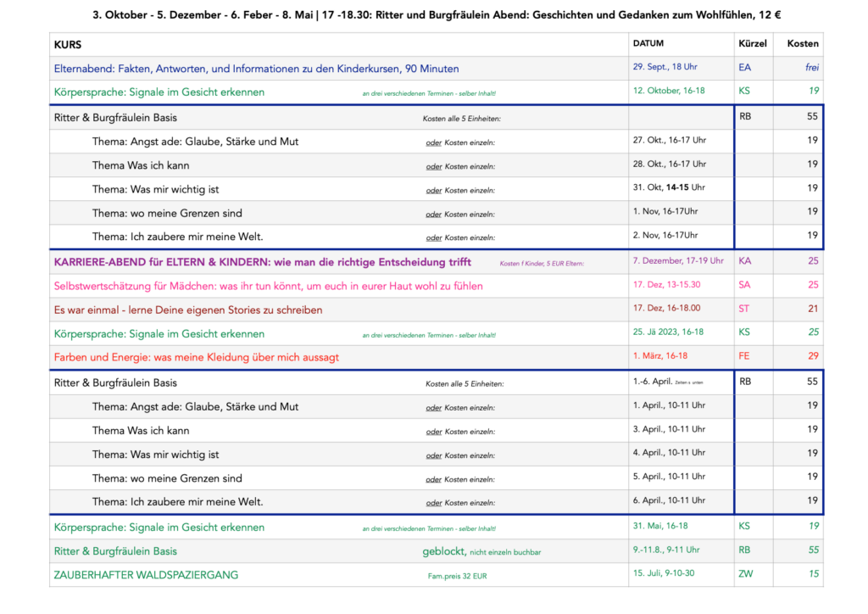The height and width of the screenshot is (614, 868).
Task: Click the "ZAUBERHAFTER WALDSPAZIERGANG" course title
Action: pyautogui.click(x=146, y=575)
